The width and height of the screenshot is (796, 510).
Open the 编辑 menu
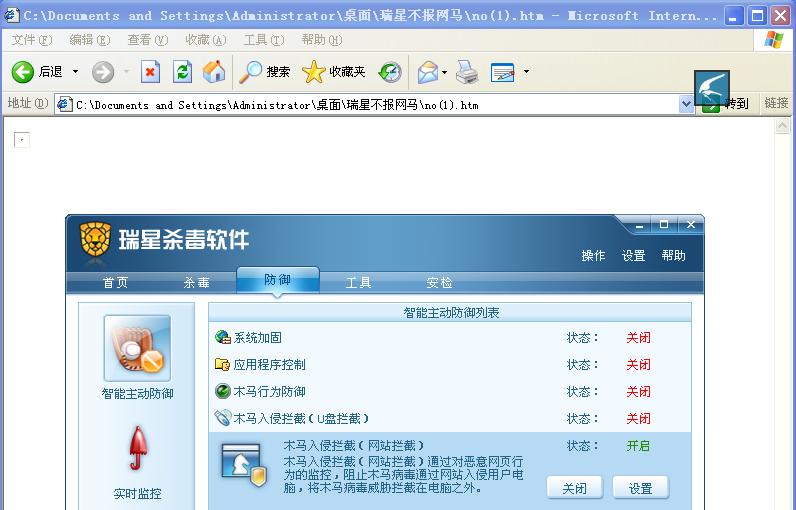point(89,40)
